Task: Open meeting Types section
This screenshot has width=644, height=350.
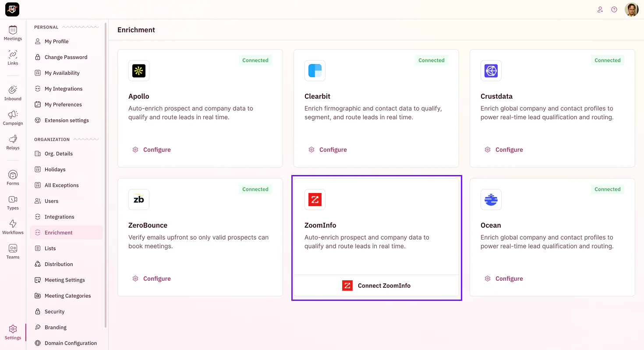Action: (13, 203)
